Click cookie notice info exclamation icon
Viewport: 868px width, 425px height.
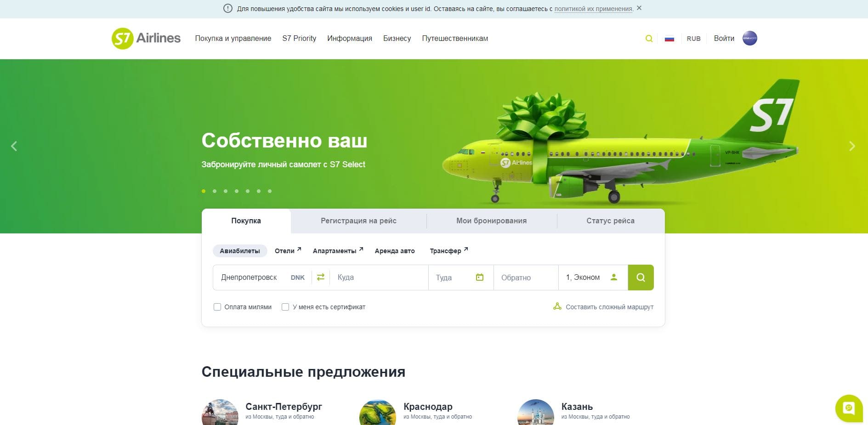pyautogui.click(x=227, y=8)
